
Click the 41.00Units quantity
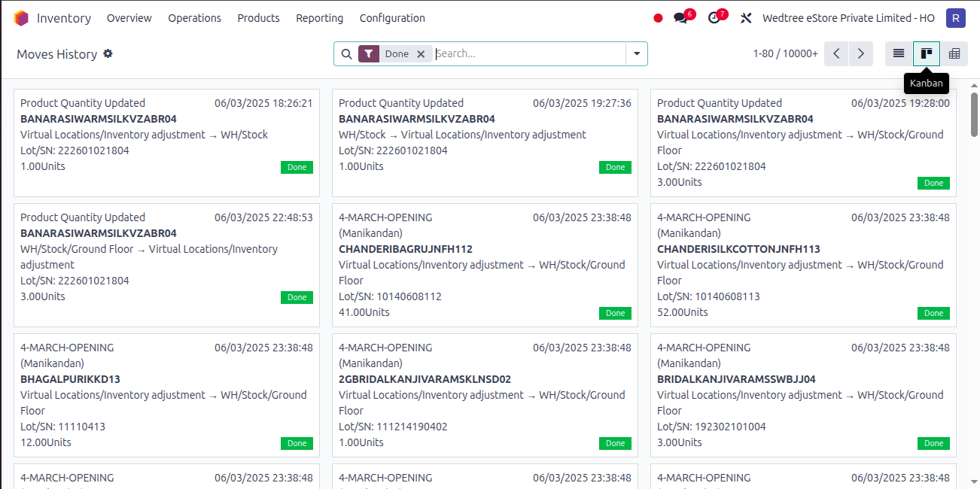coord(364,312)
